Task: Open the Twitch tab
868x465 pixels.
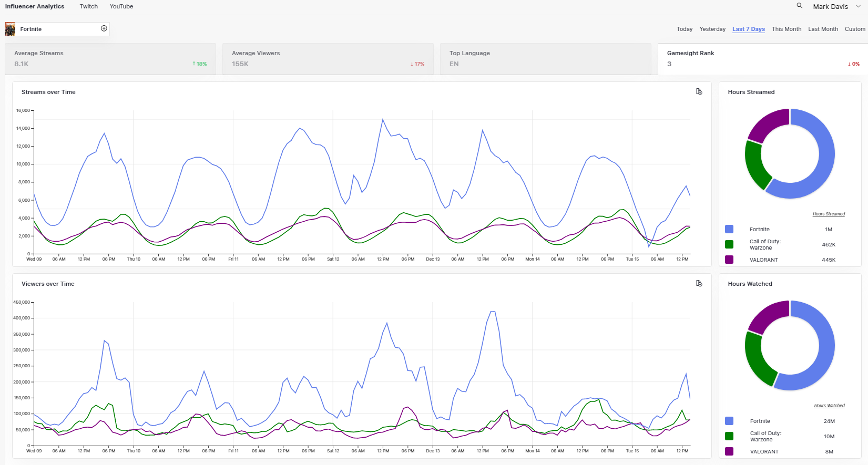Action: pyautogui.click(x=89, y=6)
